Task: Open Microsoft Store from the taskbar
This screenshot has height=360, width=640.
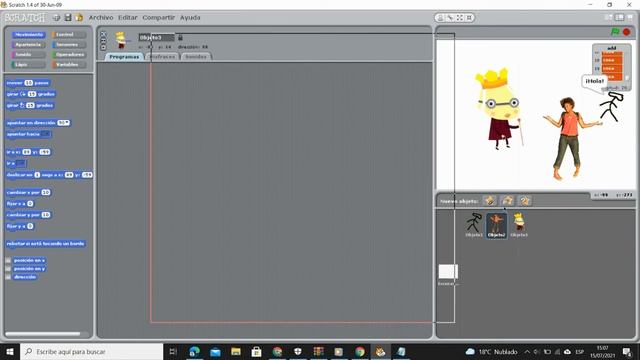Action: (256, 351)
